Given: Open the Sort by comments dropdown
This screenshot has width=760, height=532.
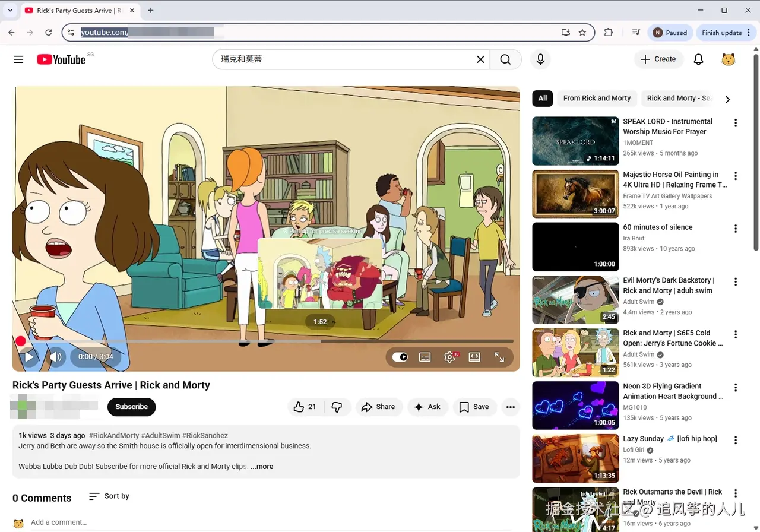Looking at the screenshot, I should [109, 496].
